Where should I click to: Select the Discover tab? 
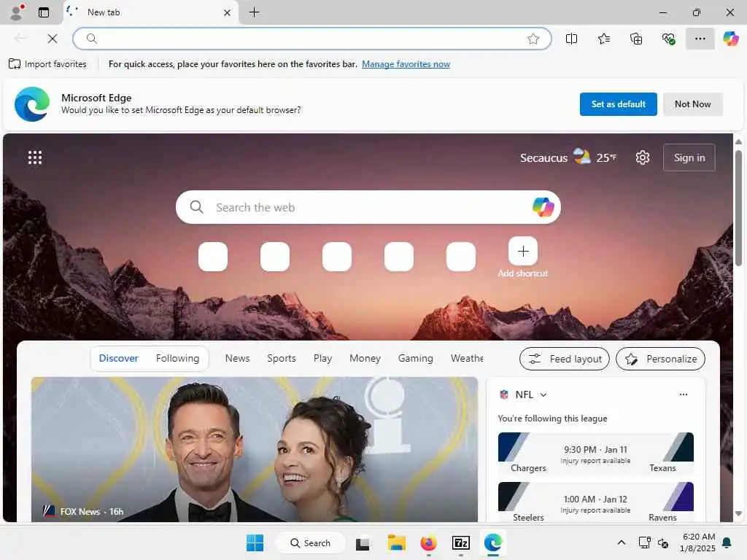point(118,358)
